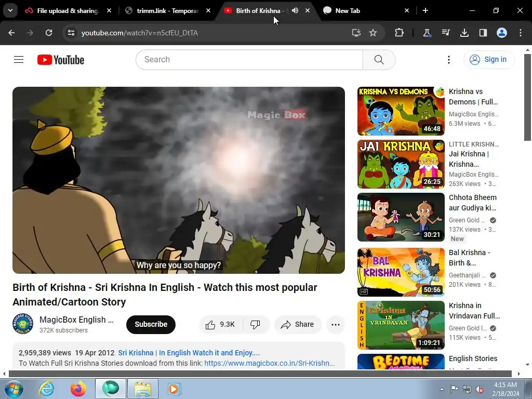Subscribe to MagicBox English channel
The image size is (532, 399).
tap(151, 324)
